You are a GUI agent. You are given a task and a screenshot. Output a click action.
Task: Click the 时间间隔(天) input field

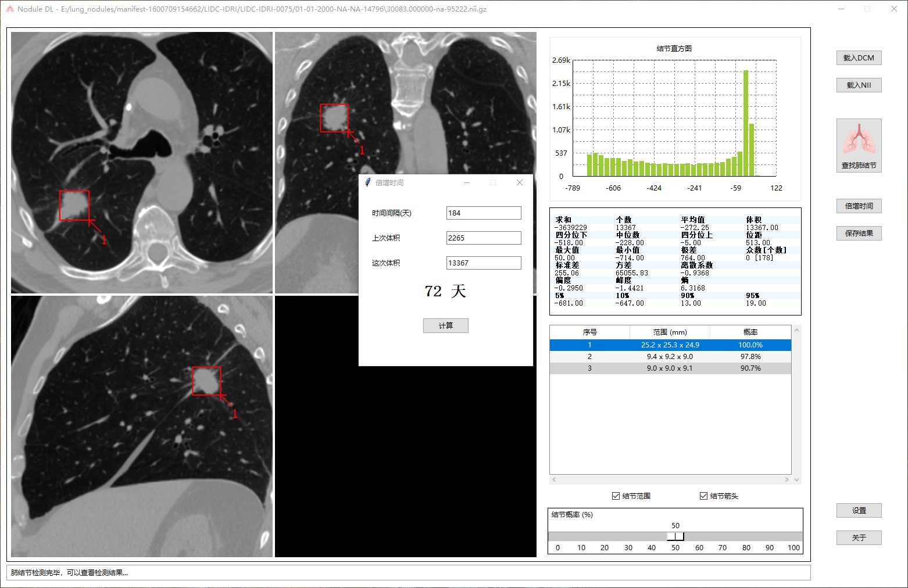(x=484, y=213)
